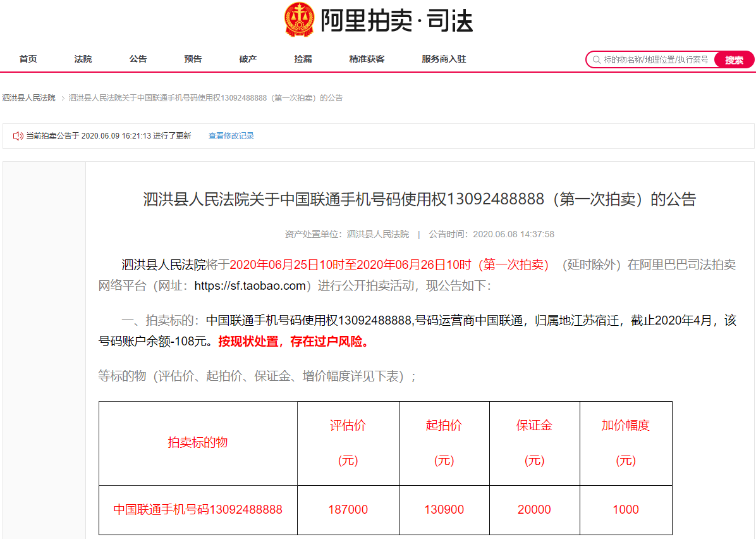Switch to the 公告 section
The width and height of the screenshot is (756, 539).
(138, 58)
